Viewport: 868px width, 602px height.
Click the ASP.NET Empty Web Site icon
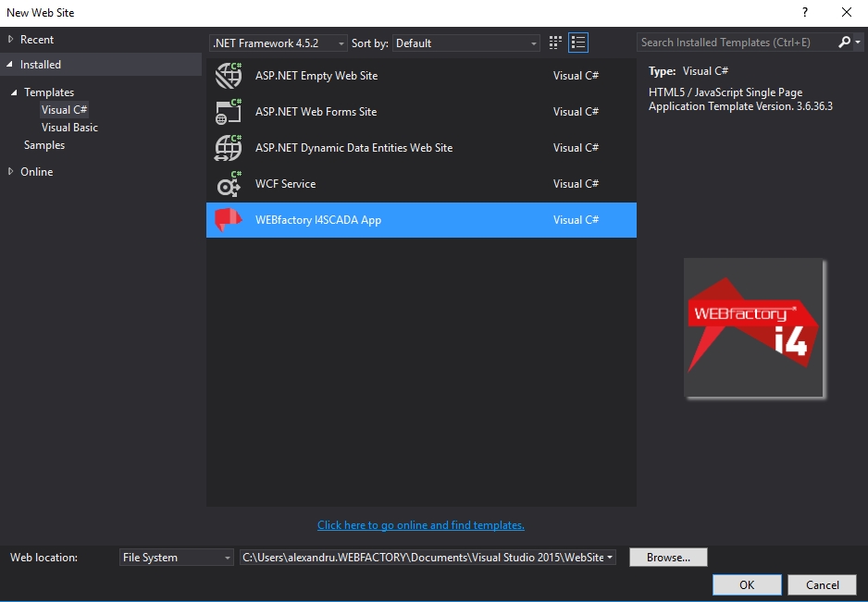point(229,76)
